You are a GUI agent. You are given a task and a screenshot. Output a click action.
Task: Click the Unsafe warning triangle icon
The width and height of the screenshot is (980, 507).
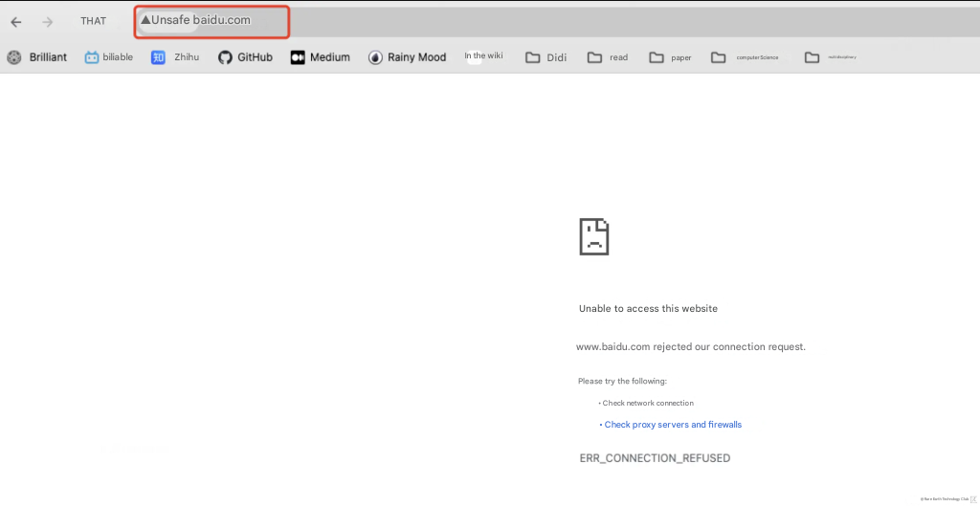[x=145, y=20]
